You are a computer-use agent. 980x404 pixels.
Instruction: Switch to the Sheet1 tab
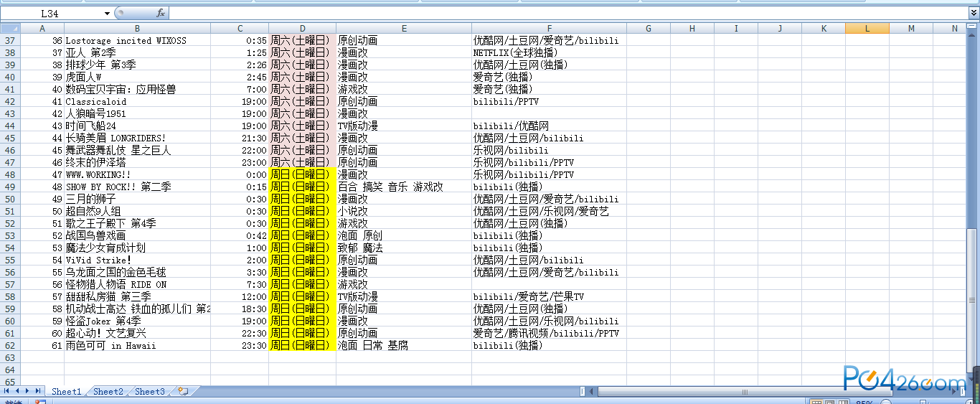coord(67,391)
